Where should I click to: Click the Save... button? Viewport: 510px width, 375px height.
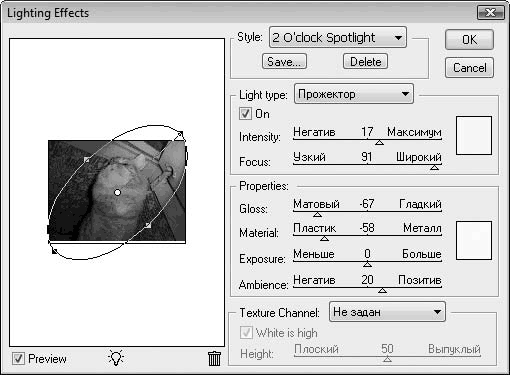click(284, 62)
